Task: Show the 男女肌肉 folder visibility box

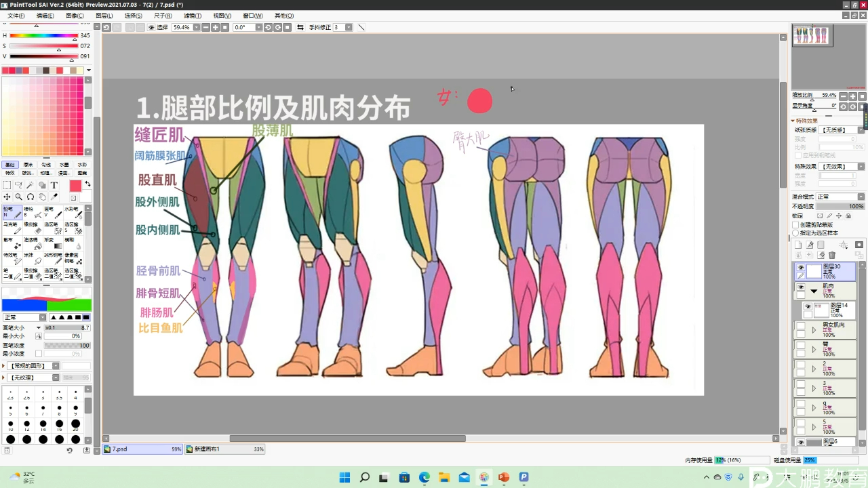Action: [x=801, y=326]
